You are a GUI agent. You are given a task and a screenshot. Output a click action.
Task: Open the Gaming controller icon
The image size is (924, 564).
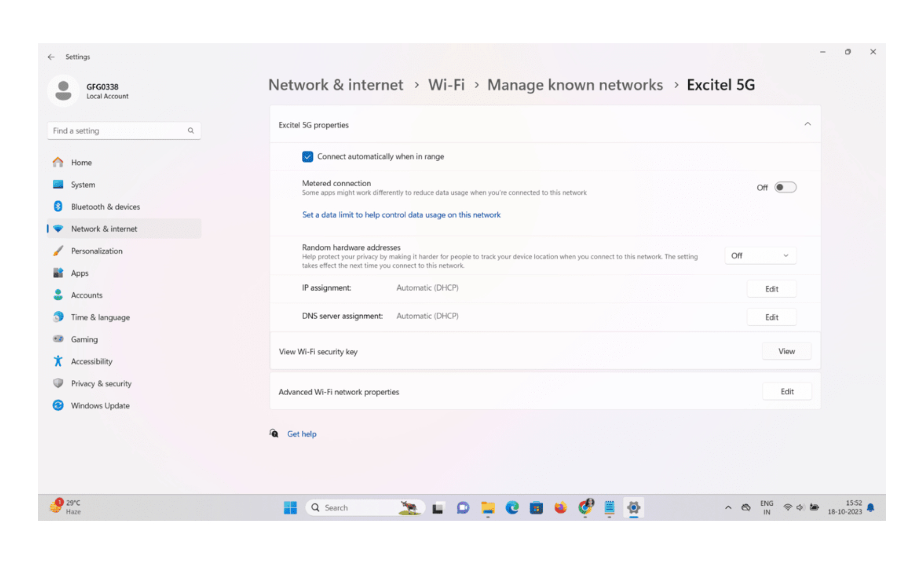[58, 339]
